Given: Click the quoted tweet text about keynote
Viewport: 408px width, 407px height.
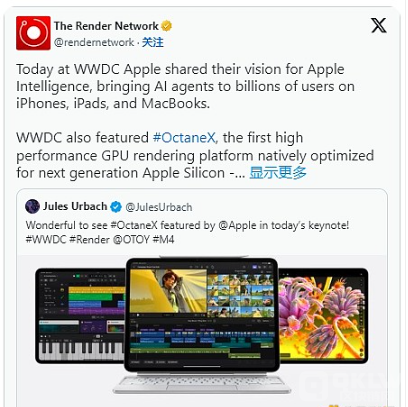Looking at the screenshot, I should [x=187, y=225].
